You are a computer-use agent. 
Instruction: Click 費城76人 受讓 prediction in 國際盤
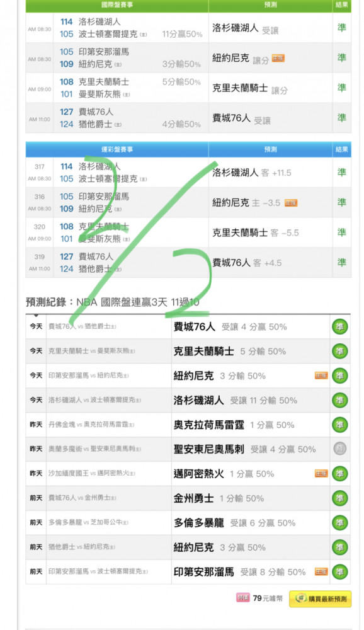pos(241,118)
